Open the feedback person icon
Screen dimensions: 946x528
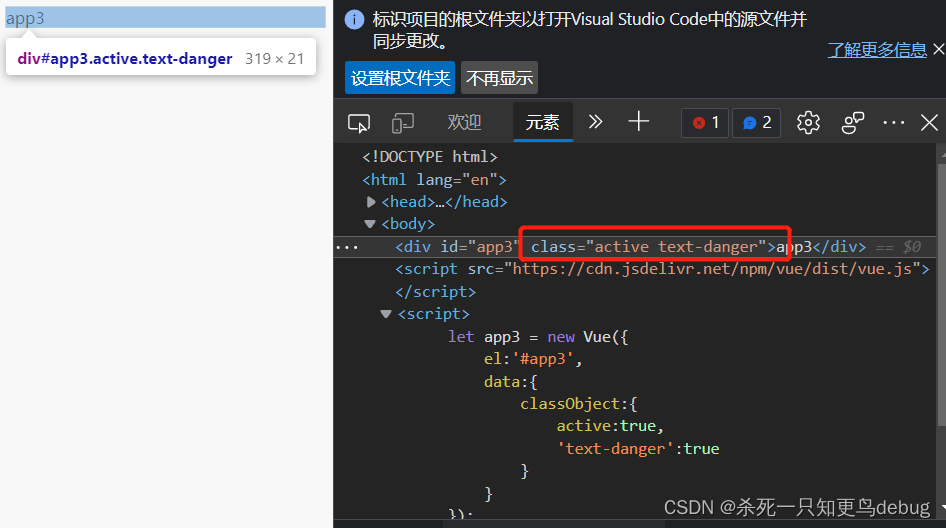(852, 122)
